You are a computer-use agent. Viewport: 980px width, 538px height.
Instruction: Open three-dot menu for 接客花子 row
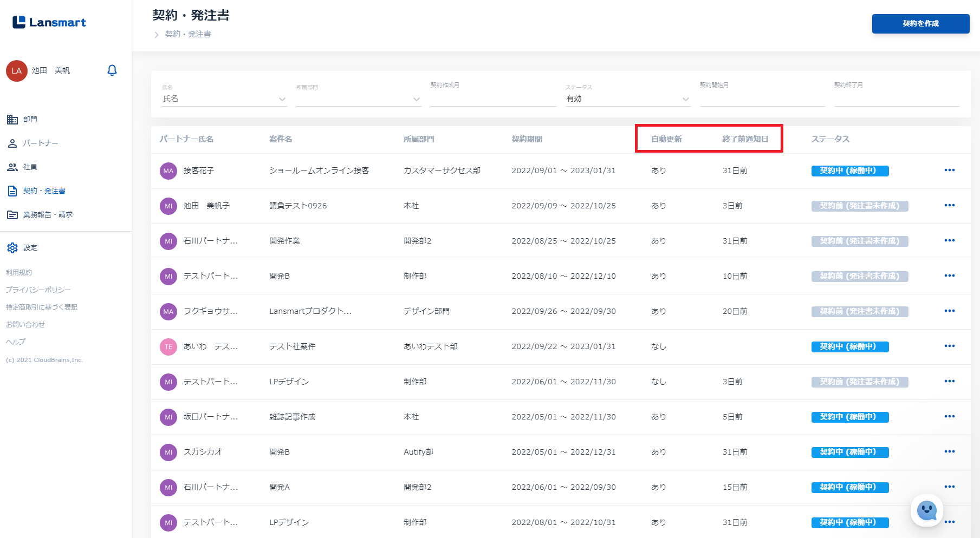[949, 170]
